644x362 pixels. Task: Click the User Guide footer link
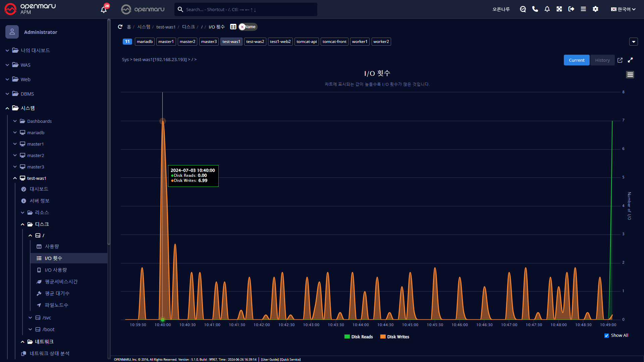point(270,360)
